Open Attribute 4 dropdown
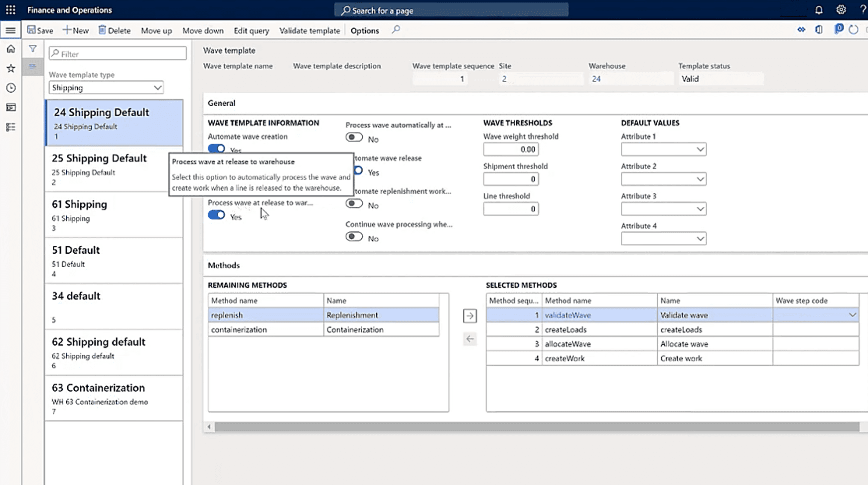Screen dimensions: 868x485 point(664,239)
